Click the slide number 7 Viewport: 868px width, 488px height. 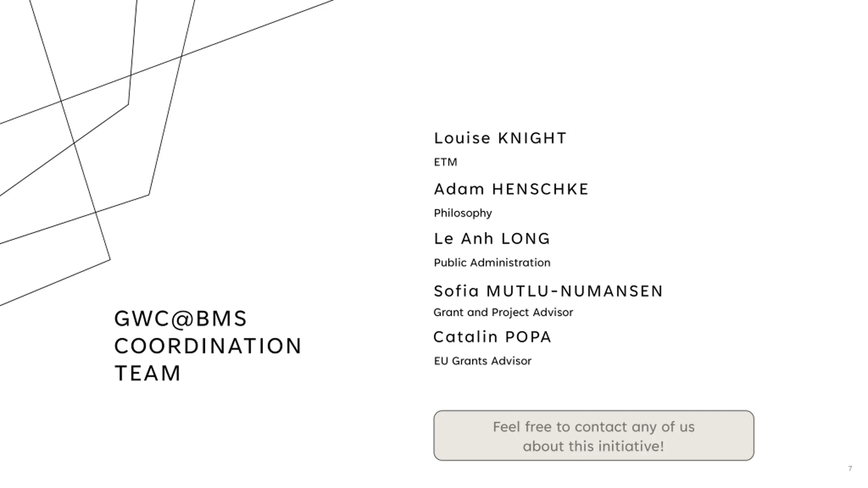coord(850,469)
